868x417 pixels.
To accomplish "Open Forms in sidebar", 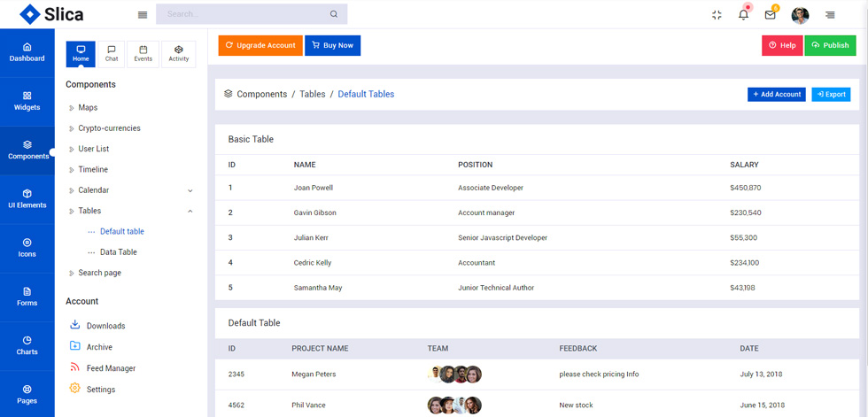I will [27, 297].
